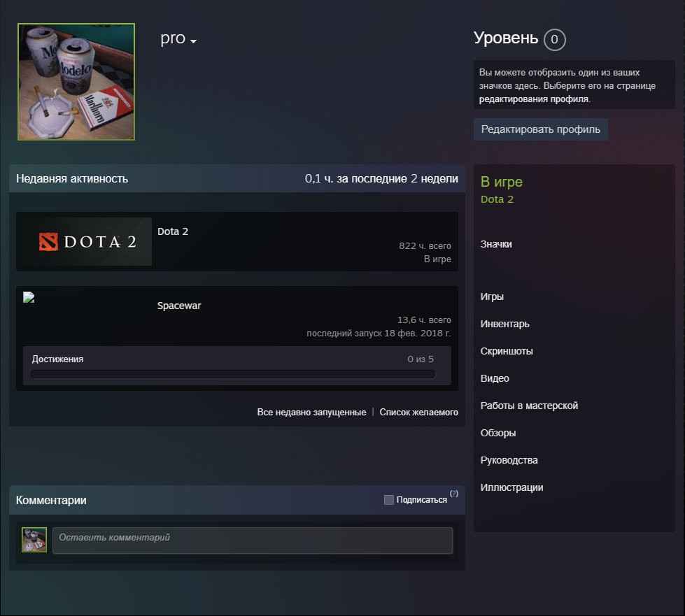Click the Spacewar achievements progress bar
This screenshot has width=685, height=616.
pos(233,374)
